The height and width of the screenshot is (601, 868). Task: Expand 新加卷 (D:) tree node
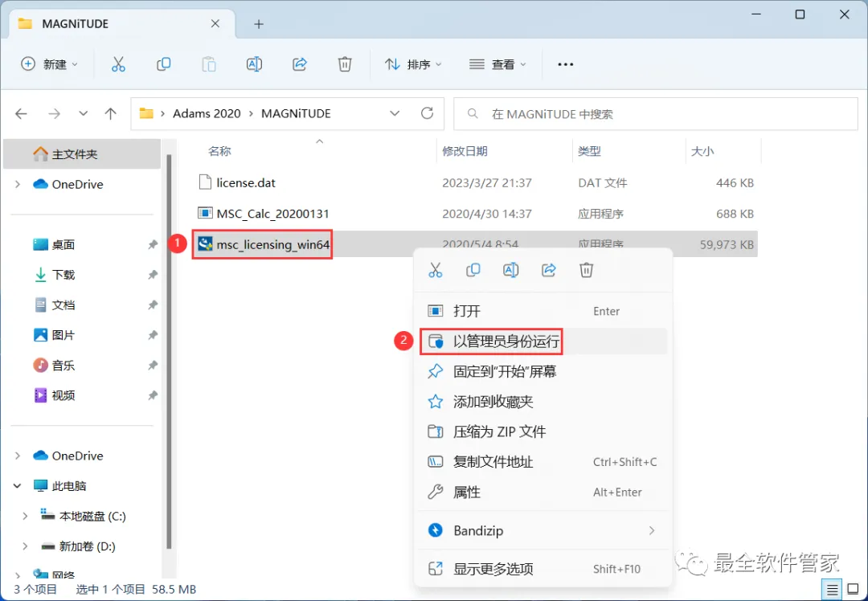click(x=25, y=547)
